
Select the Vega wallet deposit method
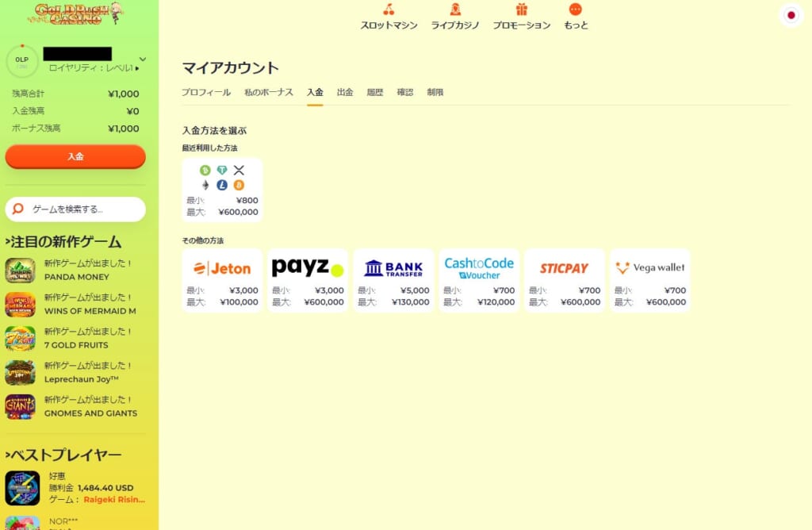[x=650, y=280]
